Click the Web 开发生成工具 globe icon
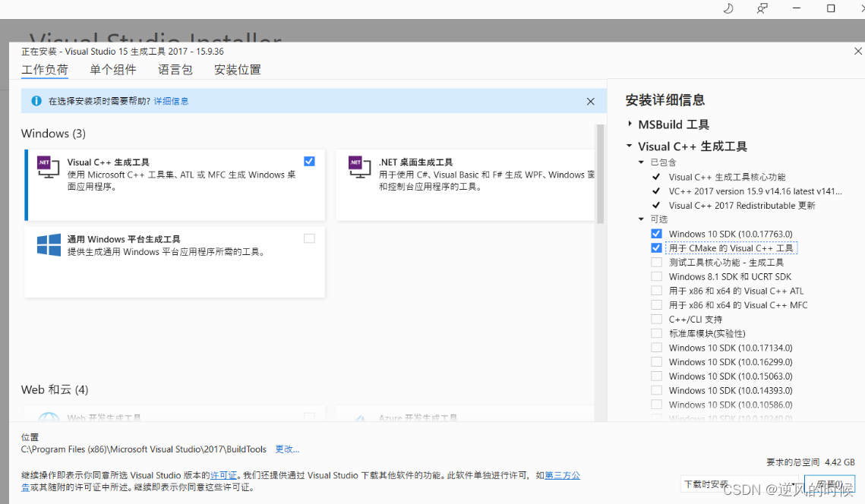This screenshot has height=504, width=865. tap(49, 419)
